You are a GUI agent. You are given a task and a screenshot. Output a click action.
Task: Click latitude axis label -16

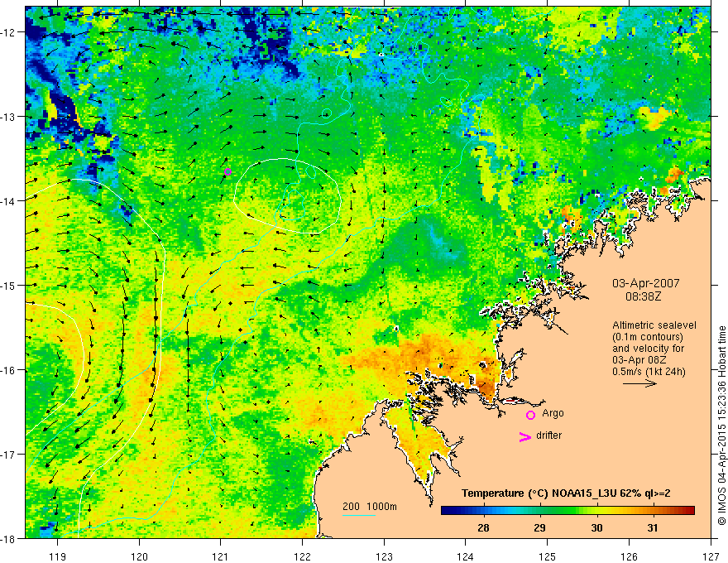(x=9, y=370)
